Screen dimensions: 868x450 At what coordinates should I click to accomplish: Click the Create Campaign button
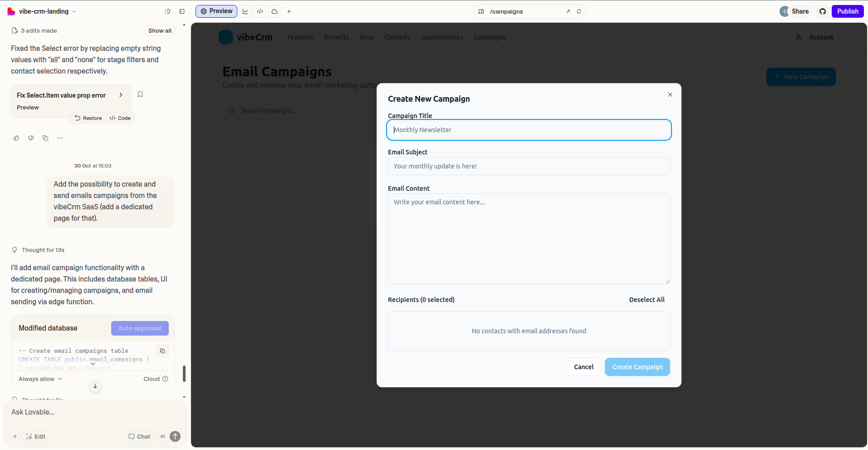pyautogui.click(x=637, y=367)
